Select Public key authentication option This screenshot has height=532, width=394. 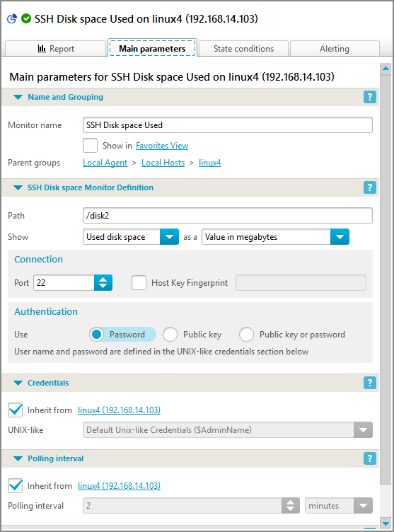170,335
